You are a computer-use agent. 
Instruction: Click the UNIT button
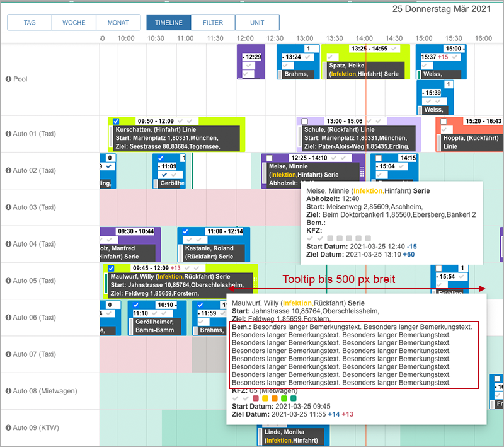click(x=257, y=23)
